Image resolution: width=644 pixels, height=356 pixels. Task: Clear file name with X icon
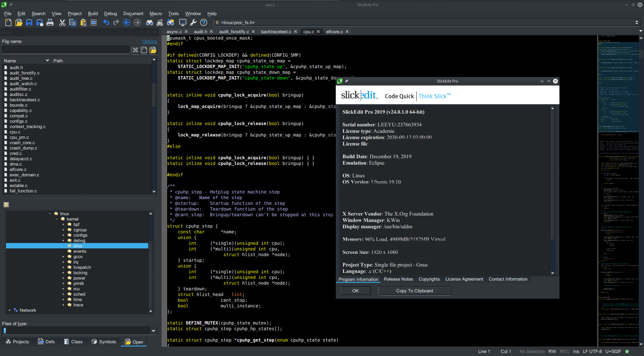click(135, 50)
